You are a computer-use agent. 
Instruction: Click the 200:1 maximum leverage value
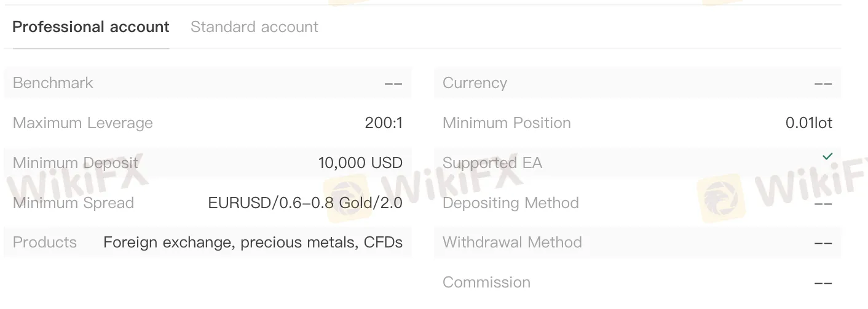pos(384,123)
